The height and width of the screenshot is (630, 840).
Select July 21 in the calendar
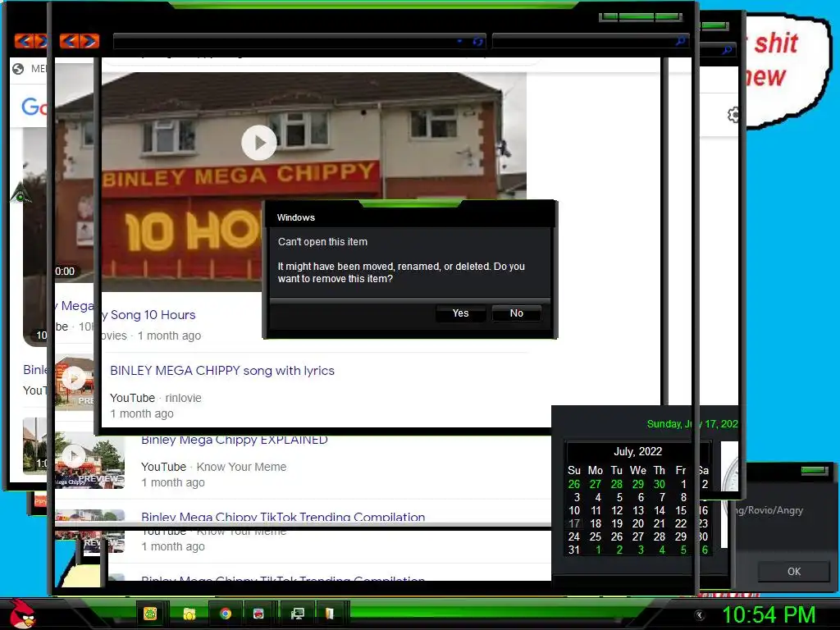[660, 523]
